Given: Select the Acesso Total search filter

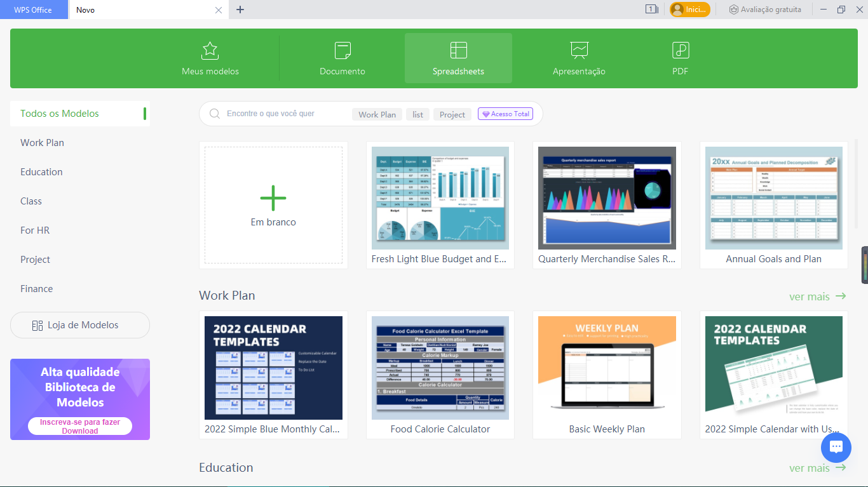Looking at the screenshot, I should pyautogui.click(x=505, y=114).
